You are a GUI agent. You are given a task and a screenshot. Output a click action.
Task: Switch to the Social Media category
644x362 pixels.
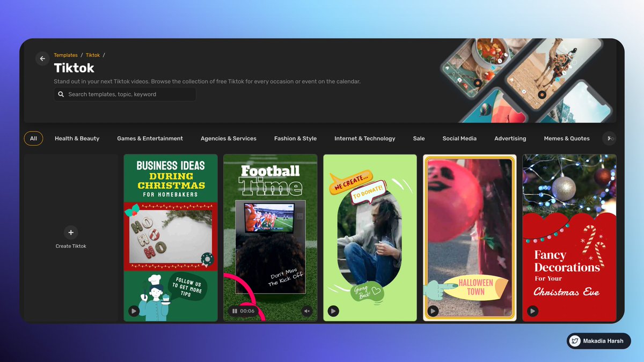tap(459, 138)
